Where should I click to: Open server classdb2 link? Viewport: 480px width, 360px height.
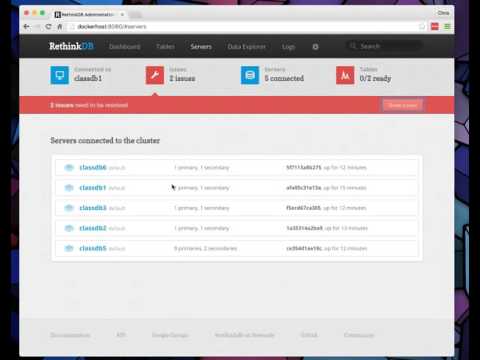(93, 228)
